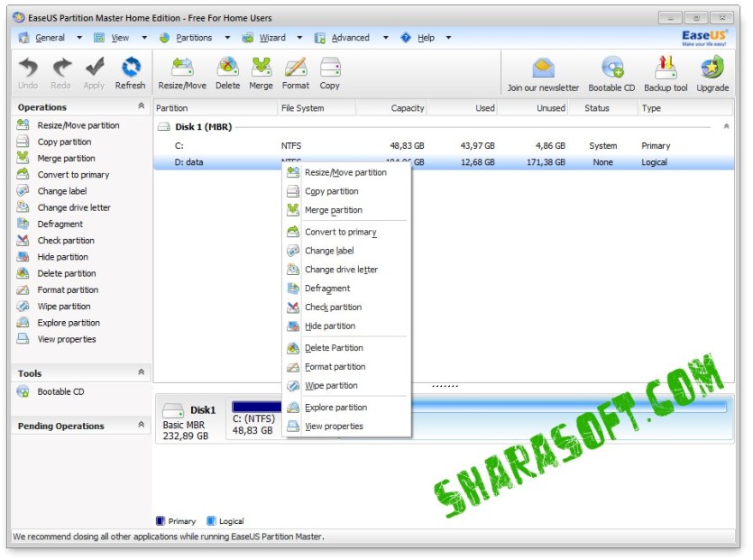This screenshot has height=560, width=753.
Task: Select the C: partition row
Action: 444,145
